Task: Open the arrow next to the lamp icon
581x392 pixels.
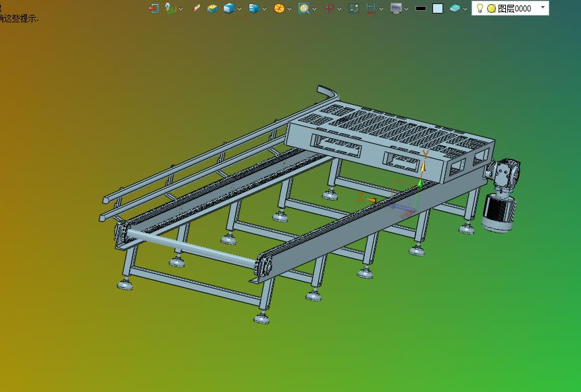Action: click(181, 9)
